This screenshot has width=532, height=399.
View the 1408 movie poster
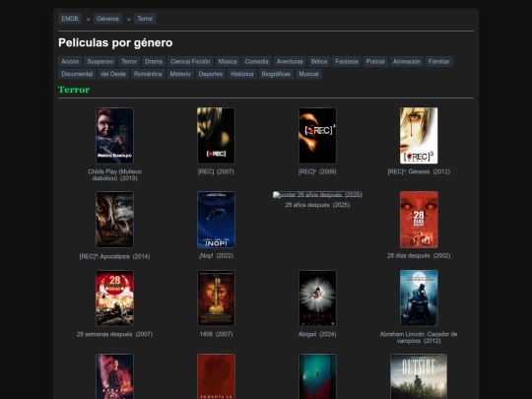[x=216, y=299]
